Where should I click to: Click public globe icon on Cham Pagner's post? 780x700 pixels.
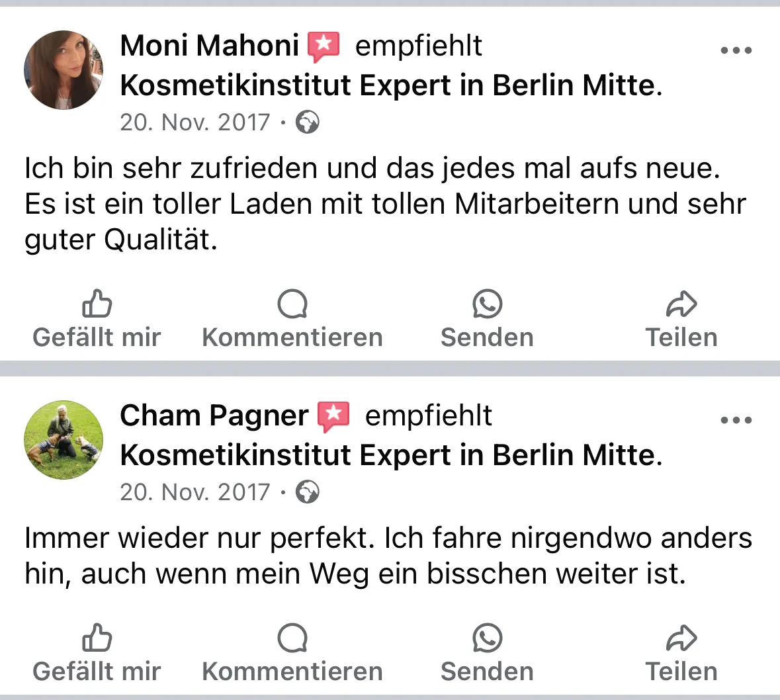308,492
